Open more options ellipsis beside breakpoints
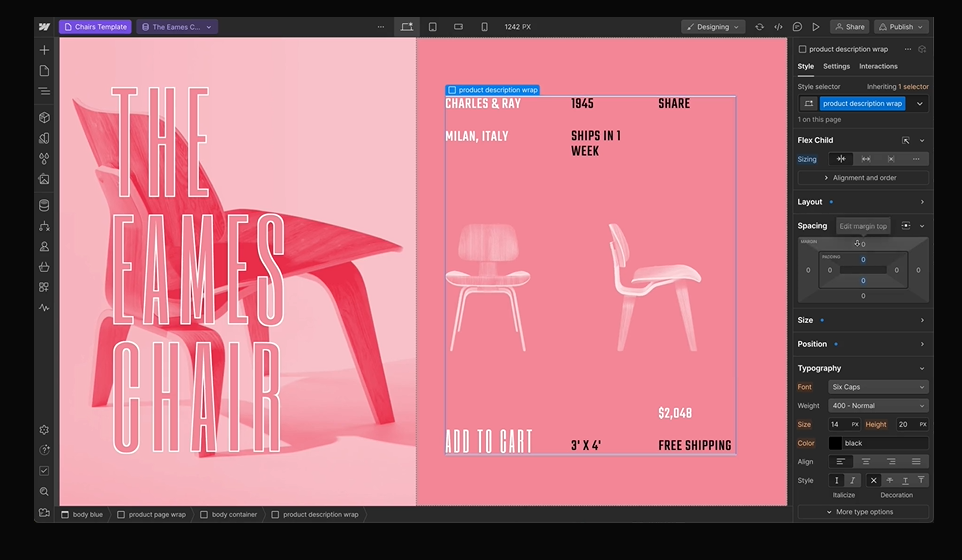Screen dimensions: 962x560 [381, 27]
